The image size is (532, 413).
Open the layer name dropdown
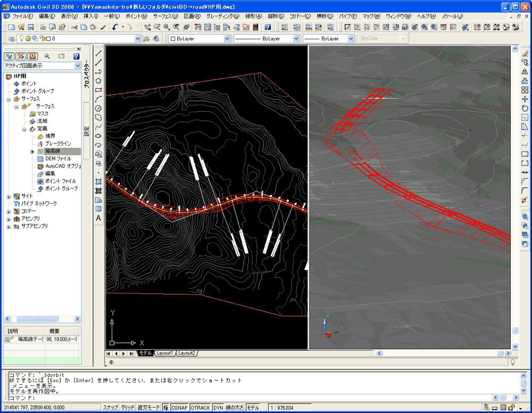[x=138, y=39]
